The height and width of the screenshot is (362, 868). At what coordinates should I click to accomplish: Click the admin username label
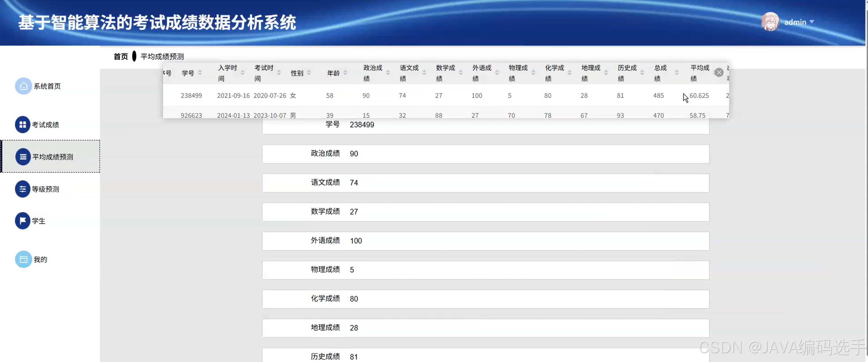click(x=795, y=22)
